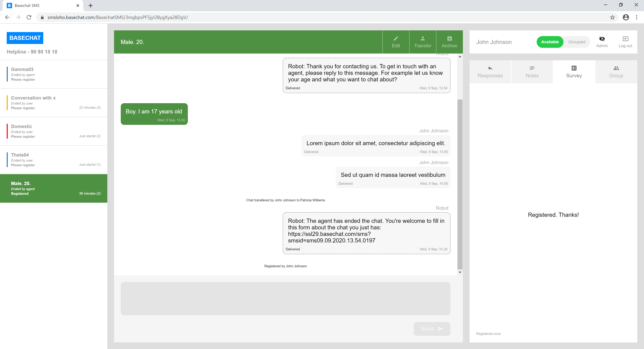Archive the current conversation

pyautogui.click(x=449, y=41)
